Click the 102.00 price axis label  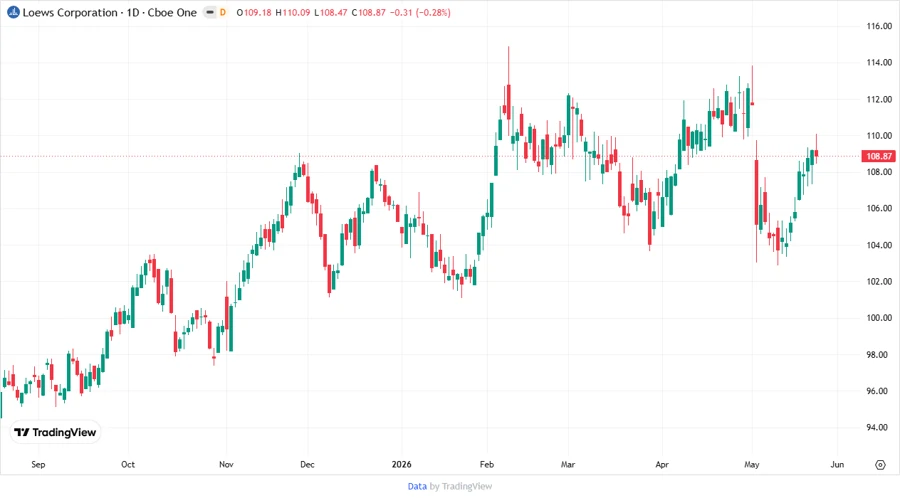coord(879,282)
